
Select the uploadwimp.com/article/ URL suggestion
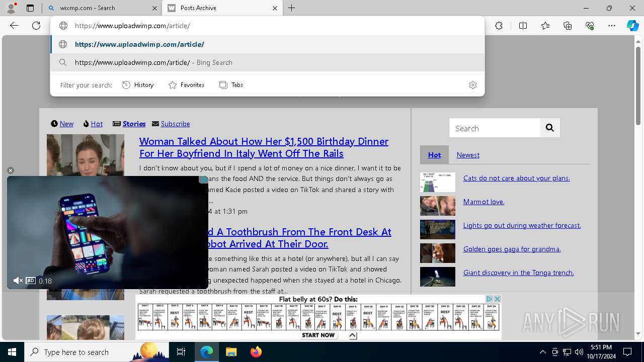coord(267,44)
